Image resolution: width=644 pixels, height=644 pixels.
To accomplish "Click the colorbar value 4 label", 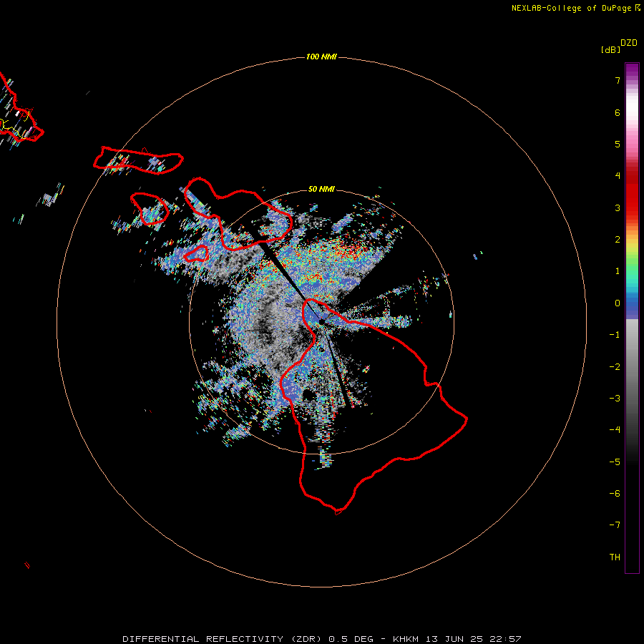I will point(618,176).
